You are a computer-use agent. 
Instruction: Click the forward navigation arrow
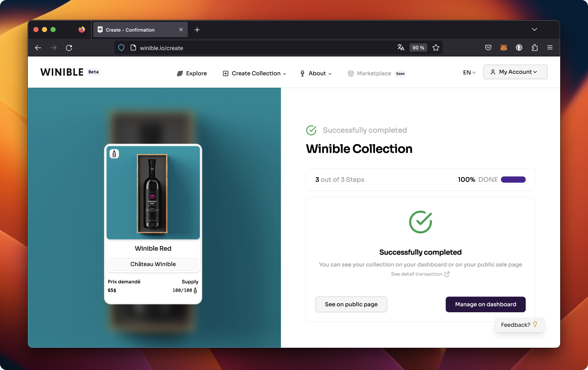[x=53, y=48]
